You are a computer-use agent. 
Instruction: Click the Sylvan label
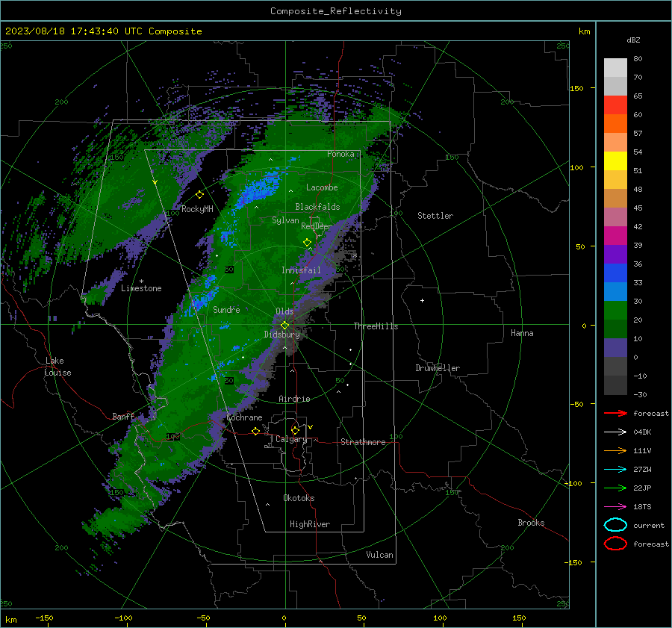click(285, 220)
